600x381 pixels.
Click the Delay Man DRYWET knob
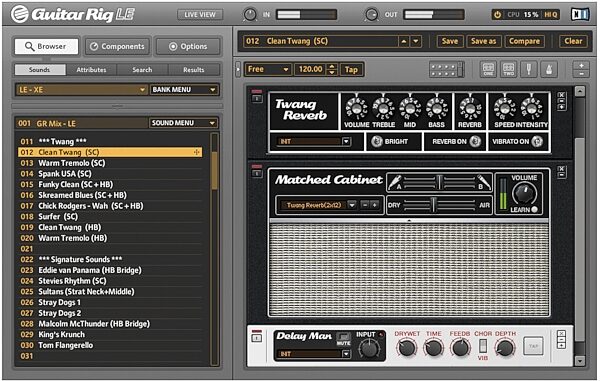pyautogui.click(x=406, y=348)
